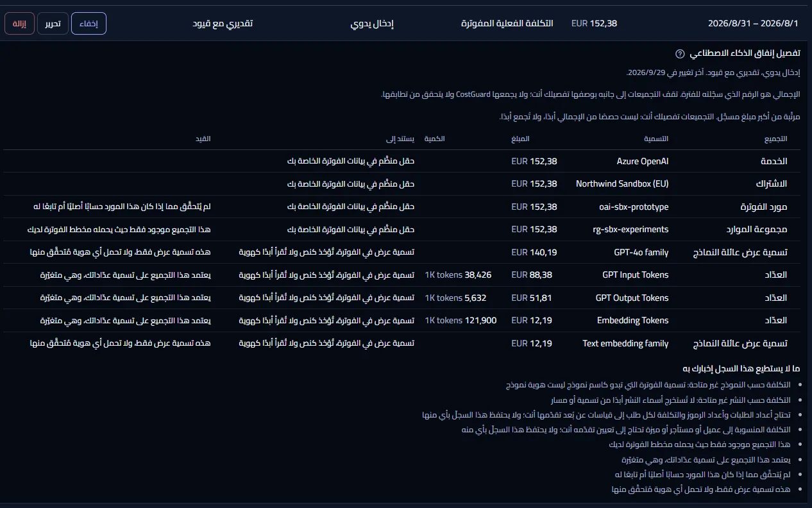Click the إزالة (Remove) button
Viewport: 812px width, 508px height.
coord(19,24)
